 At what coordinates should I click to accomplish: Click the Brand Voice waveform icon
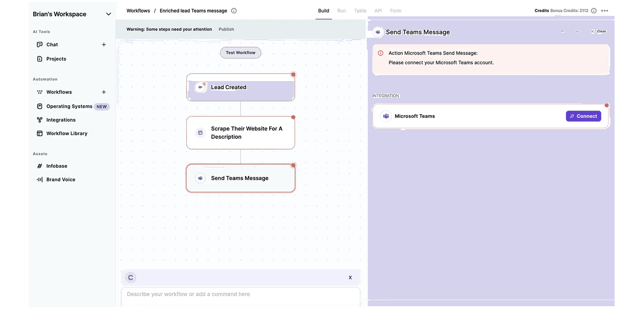click(40, 179)
